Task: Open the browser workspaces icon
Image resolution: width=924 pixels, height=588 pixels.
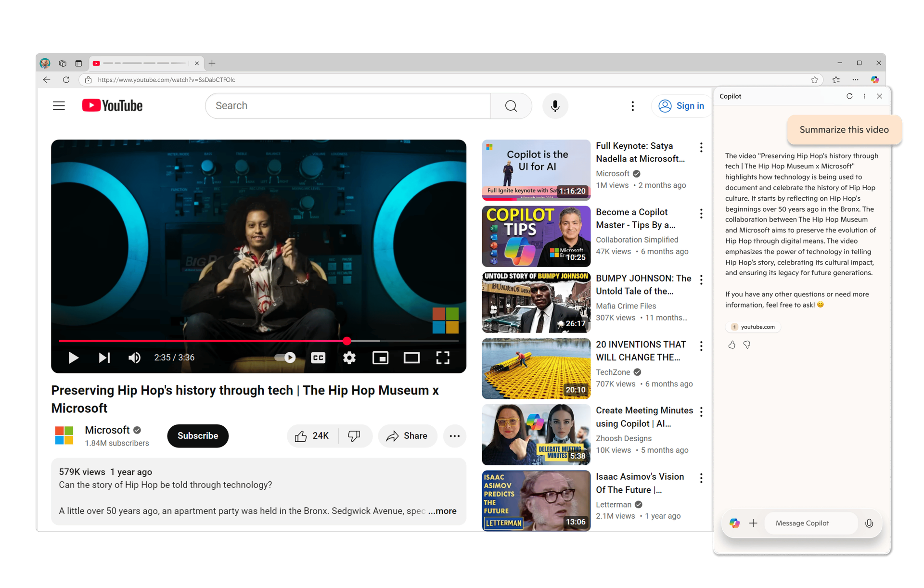Action: [x=63, y=63]
